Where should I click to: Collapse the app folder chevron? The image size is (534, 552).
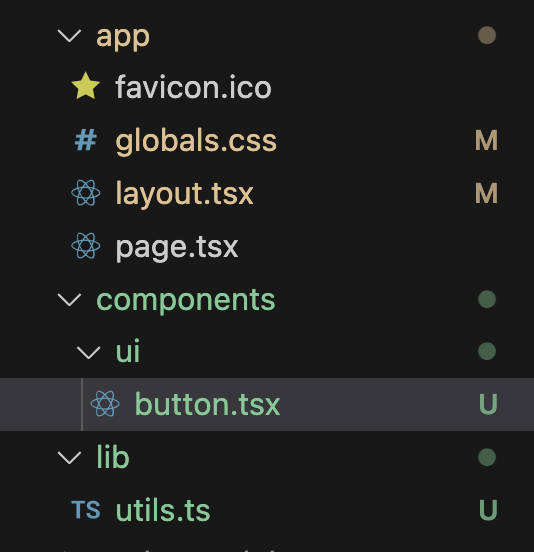click(x=69, y=36)
